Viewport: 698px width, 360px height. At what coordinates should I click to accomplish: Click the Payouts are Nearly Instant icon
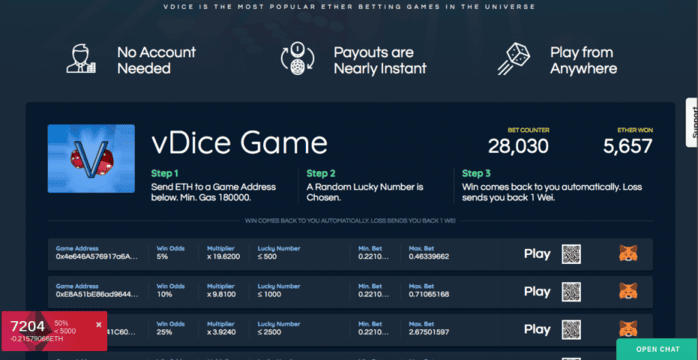297,58
